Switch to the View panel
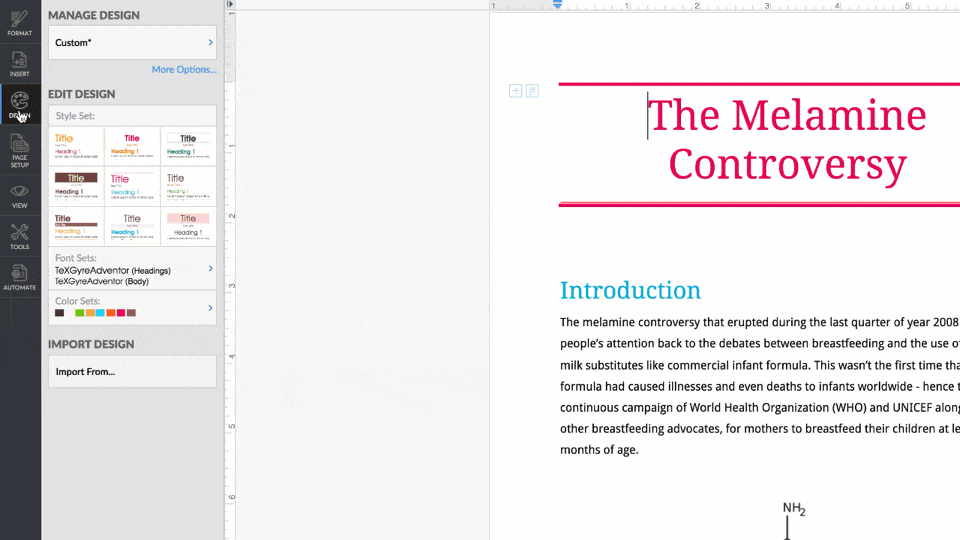Image resolution: width=960 pixels, height=540 pixels. tap(20, 195)
